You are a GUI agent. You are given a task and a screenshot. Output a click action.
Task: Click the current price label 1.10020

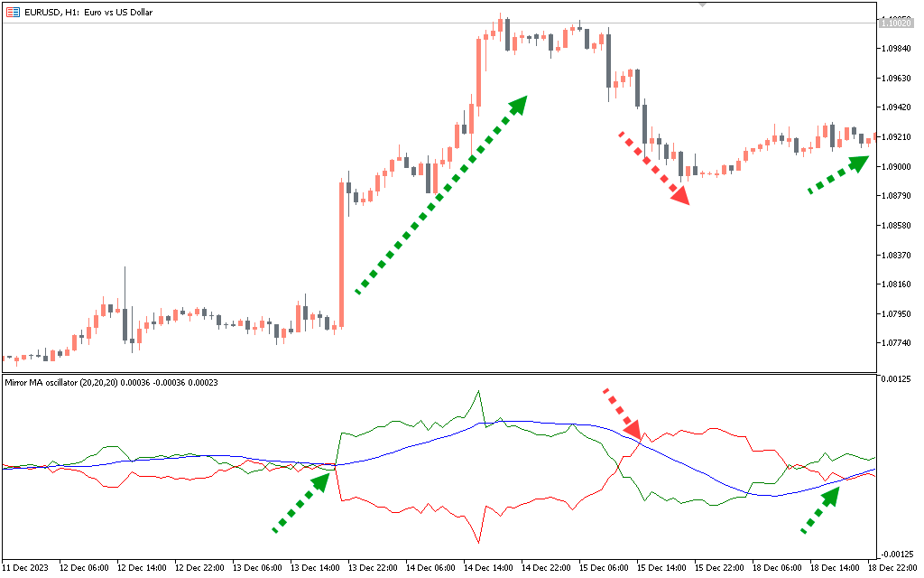pyautogui.click(x=896, y=23)
